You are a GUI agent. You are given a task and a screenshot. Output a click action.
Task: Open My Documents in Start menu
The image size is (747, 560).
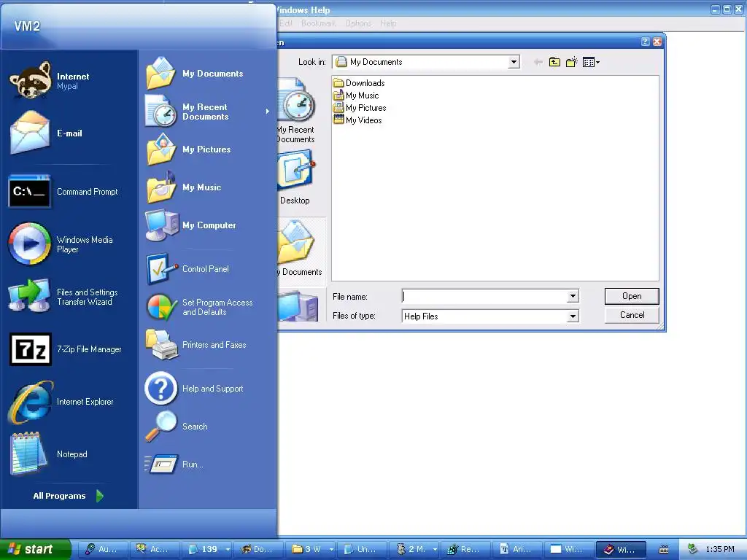pyautogui.click(x=208, y=74)
